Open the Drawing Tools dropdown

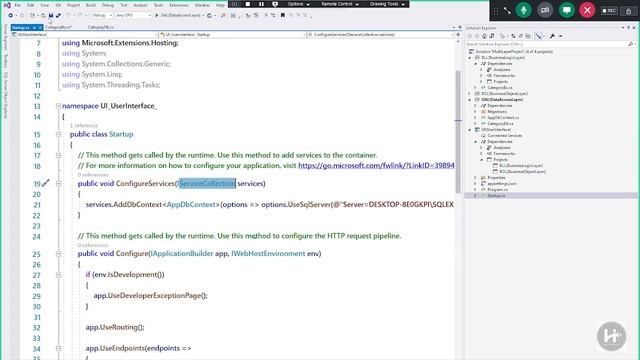pyautogui.click(x=387, y=4)
